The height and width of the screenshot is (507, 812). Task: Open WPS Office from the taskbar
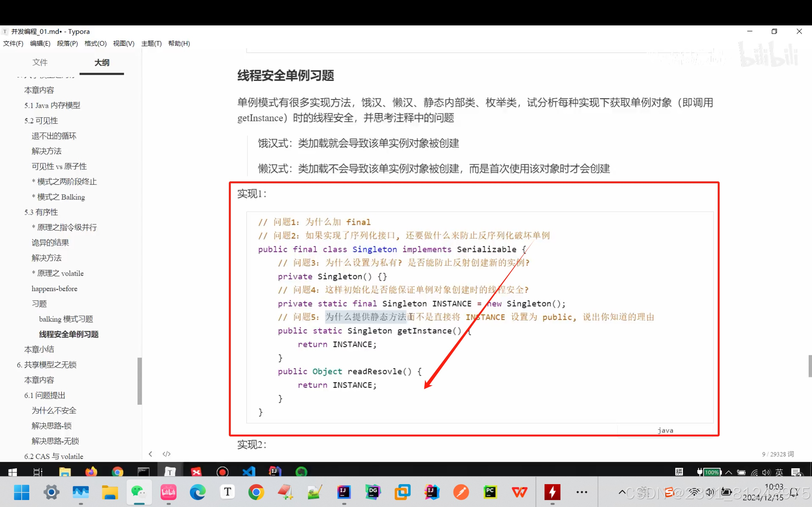520,492
